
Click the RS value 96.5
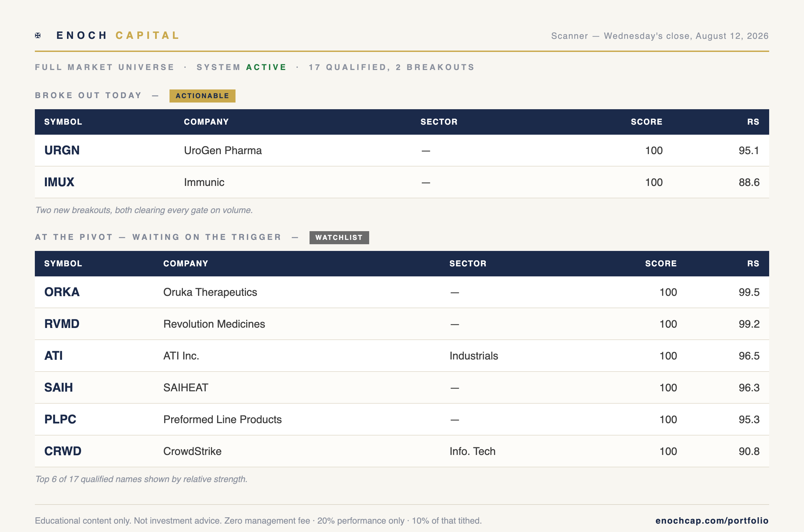(749, 356)
